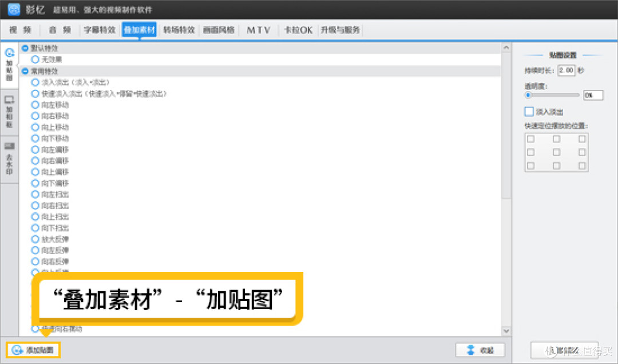Select the 向左偏移 effect
Screen dimensions: 618x364
pyautogui.click(x=35, y=149)
